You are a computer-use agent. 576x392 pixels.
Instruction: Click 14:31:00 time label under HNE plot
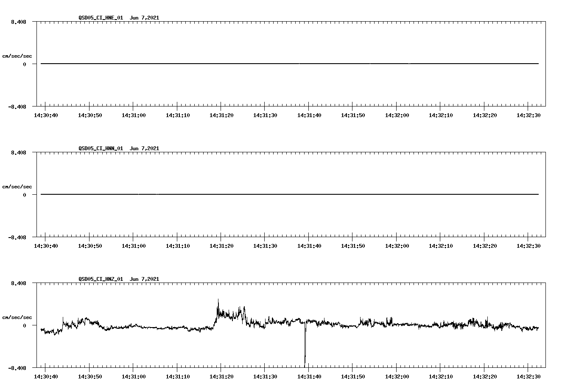point(134,115)
